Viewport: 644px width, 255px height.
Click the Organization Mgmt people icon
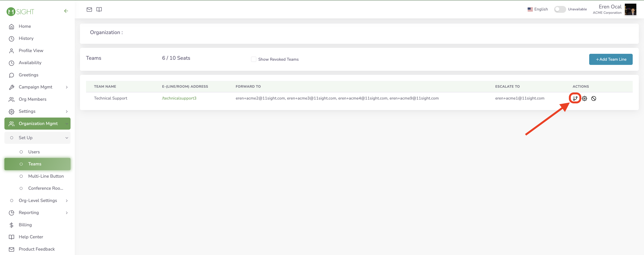(x=11, y=124)
